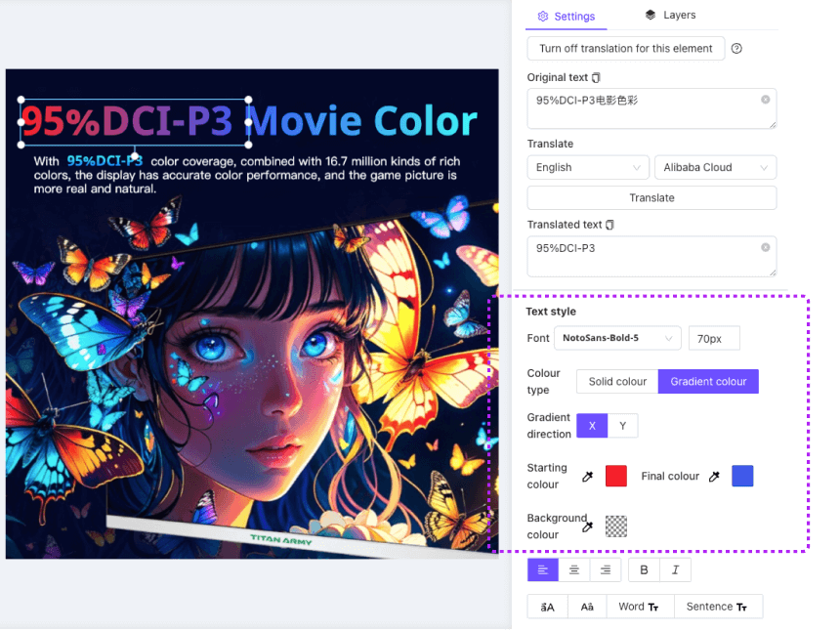
Task: Toggle italic formatting
Action: tap(676, 569)
